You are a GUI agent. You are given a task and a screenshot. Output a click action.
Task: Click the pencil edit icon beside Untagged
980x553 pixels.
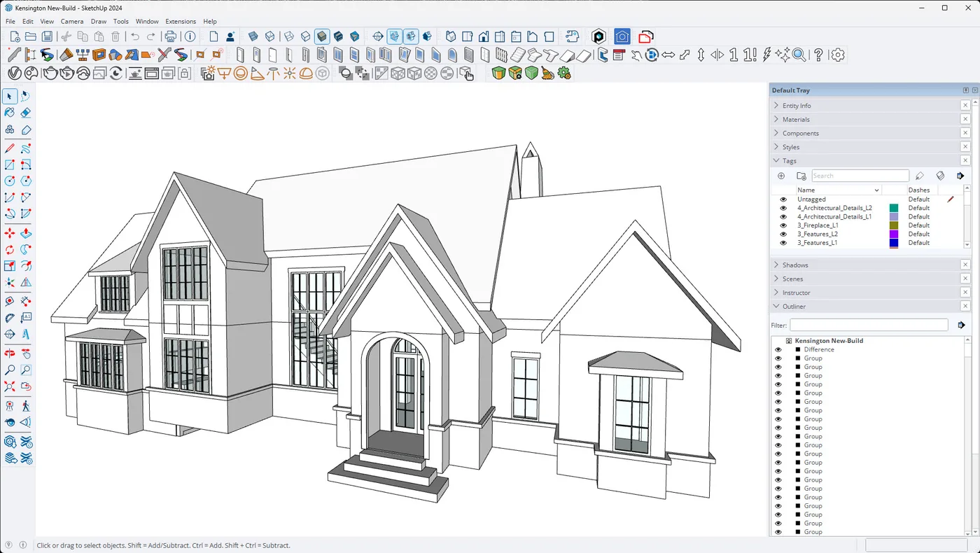tap(950, 199)
